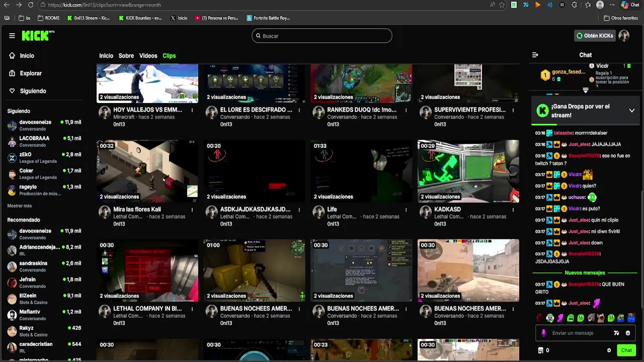Image resolution: width=644 pixels, height=362 pixels.
Task: Open options menu for the KADKASD clip
Action: [513, 210]
